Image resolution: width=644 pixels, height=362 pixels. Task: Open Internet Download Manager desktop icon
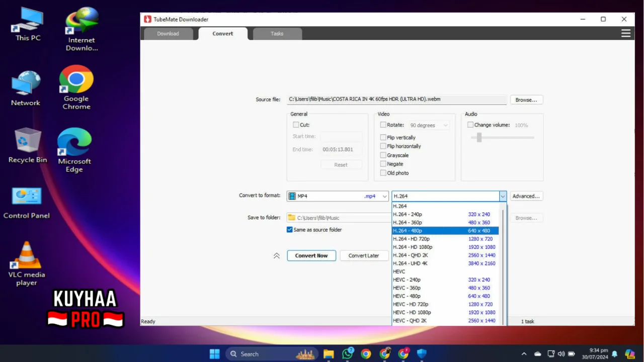click(82, 29)
